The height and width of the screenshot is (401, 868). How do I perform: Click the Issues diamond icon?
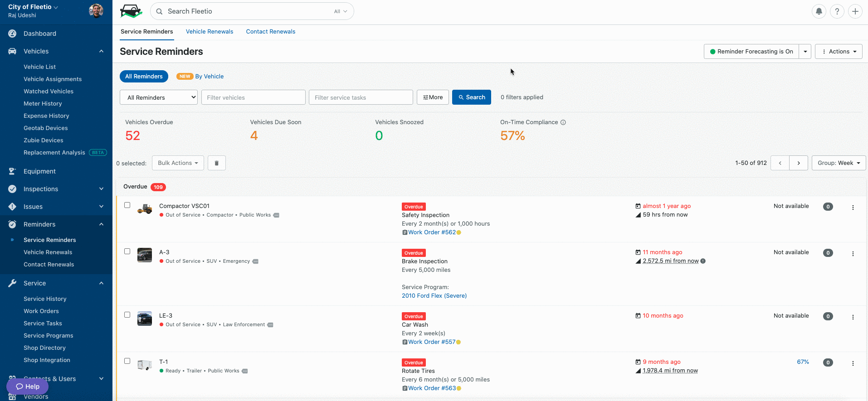pyautogui.click(x=12, y=207)
